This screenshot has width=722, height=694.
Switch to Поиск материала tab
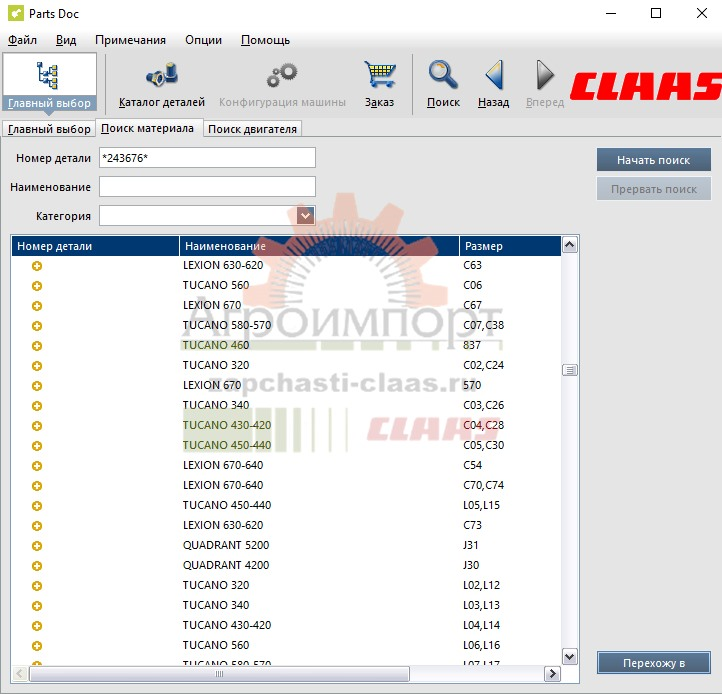[147, 128]
